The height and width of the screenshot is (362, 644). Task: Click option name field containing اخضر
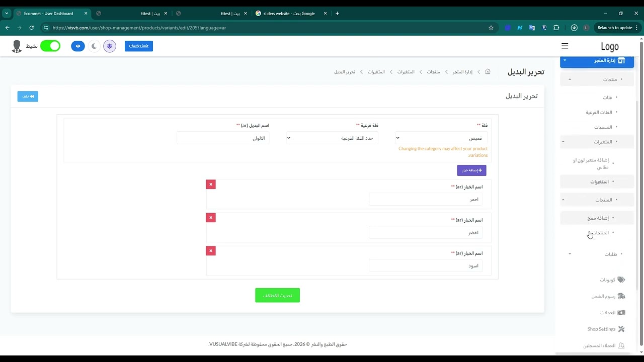426,232
